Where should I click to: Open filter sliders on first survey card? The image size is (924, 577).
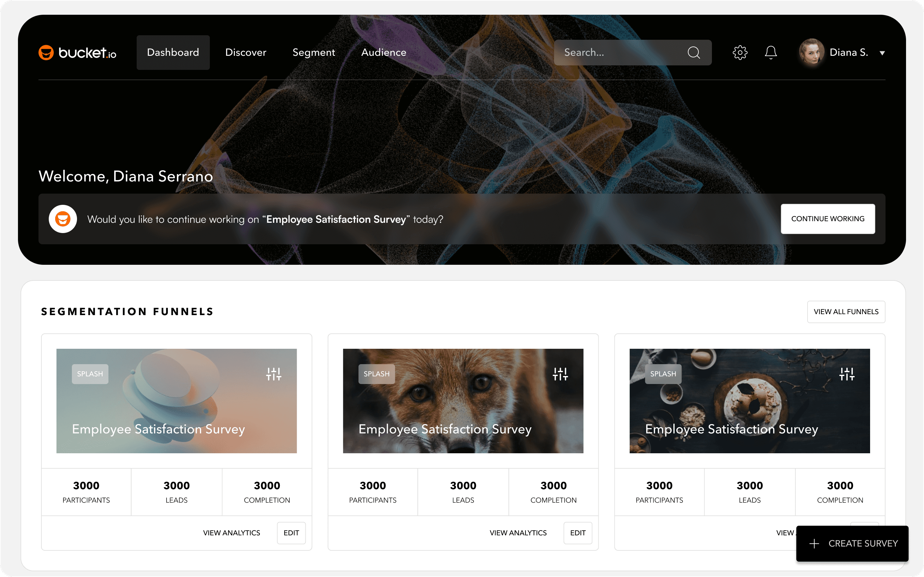[273, 374]
